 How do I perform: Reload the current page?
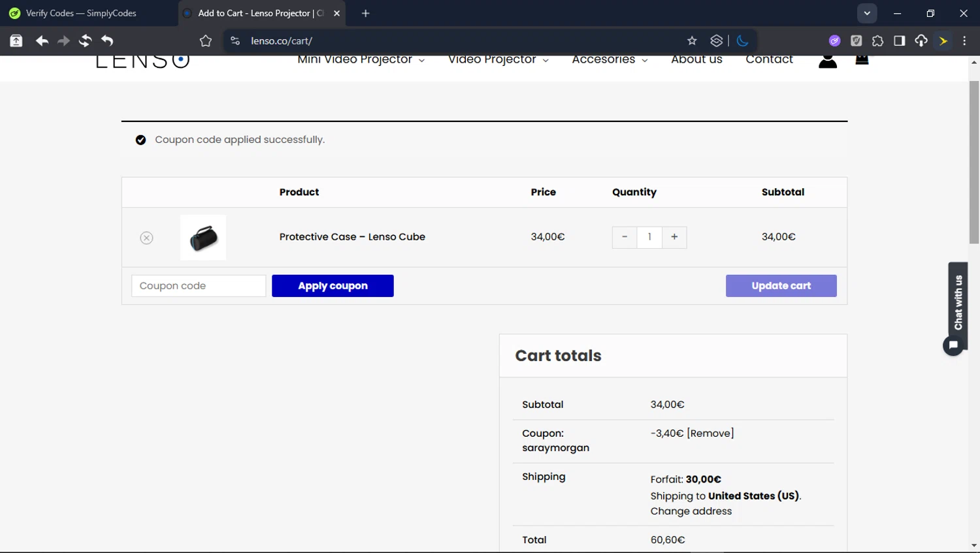click(85, 40)
